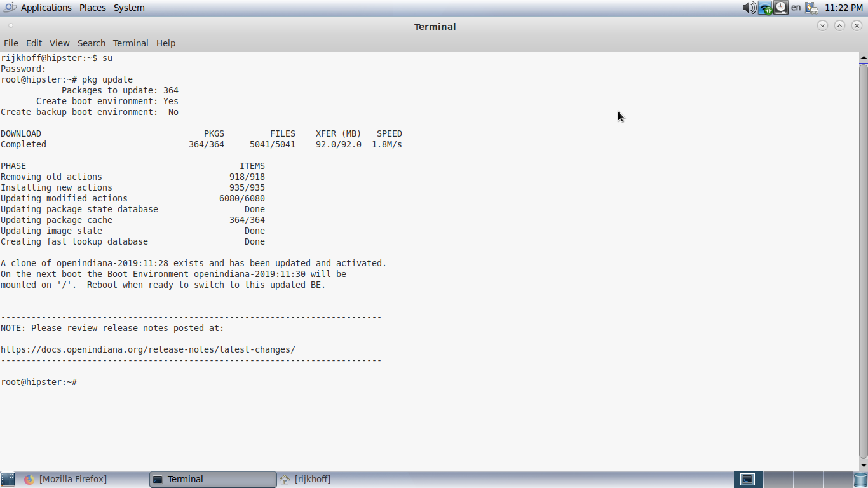The width and height of the screenshot is (868, 488).
Task: Click the terminal scrollbar down arrow
Action: pyautogui.click(x=864, y=465)
